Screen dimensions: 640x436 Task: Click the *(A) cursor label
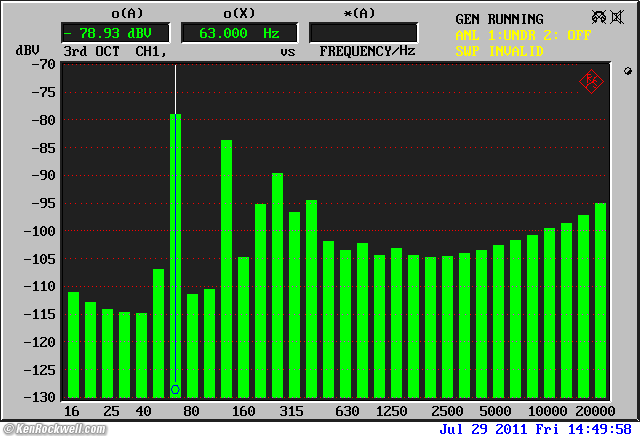tap(363, 13)
